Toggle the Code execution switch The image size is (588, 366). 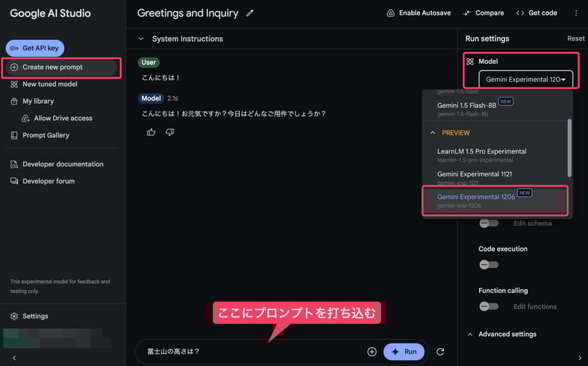(x=489, y=265)
